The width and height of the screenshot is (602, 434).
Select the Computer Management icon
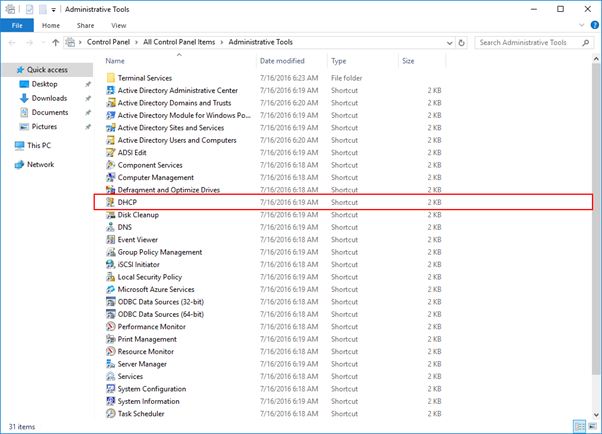coord(111,177)
